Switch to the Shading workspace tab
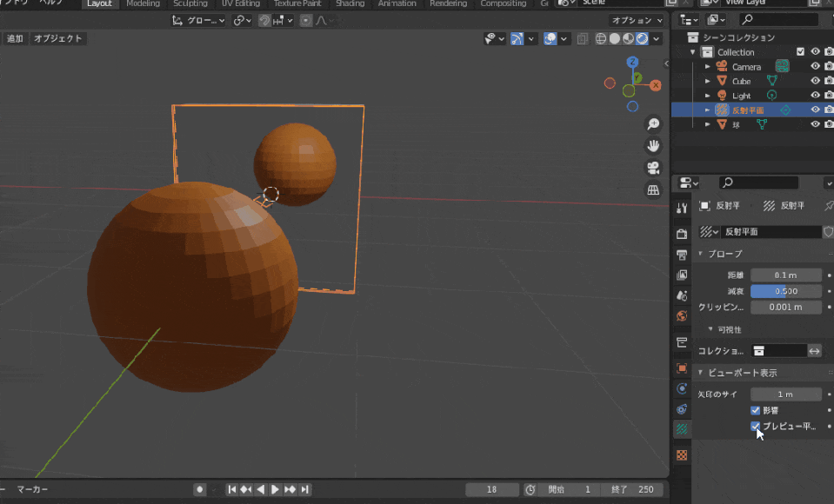Screen dimensions: 834x504 350,3
